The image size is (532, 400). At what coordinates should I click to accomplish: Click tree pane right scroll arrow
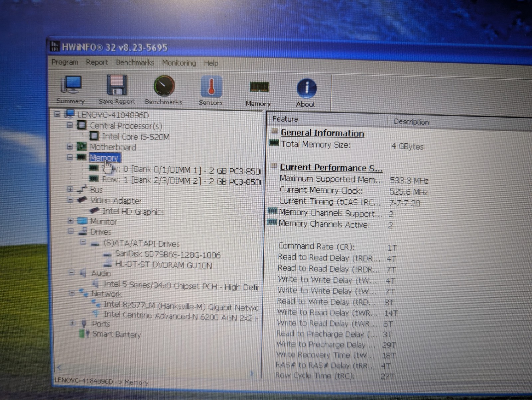point(252,373)
